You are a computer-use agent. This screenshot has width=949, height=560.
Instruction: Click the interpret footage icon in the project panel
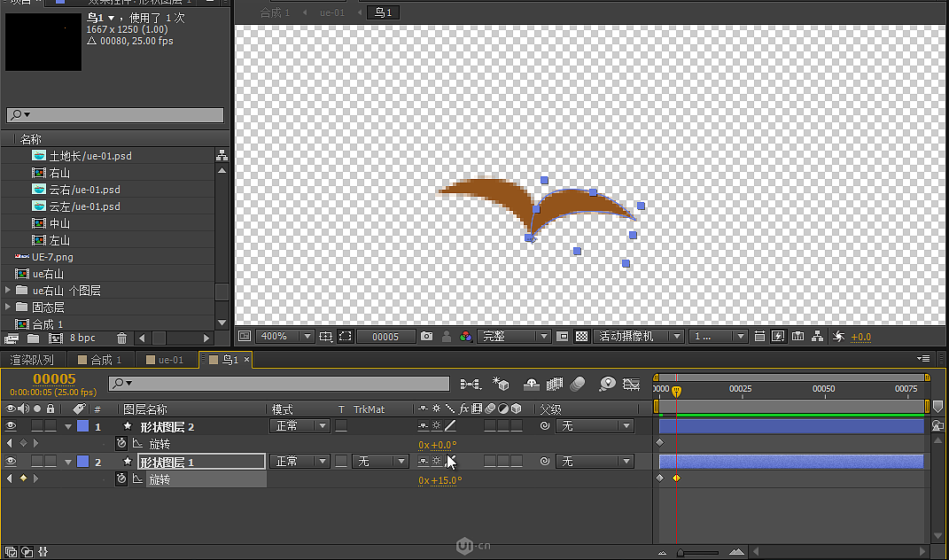(12, 338)
